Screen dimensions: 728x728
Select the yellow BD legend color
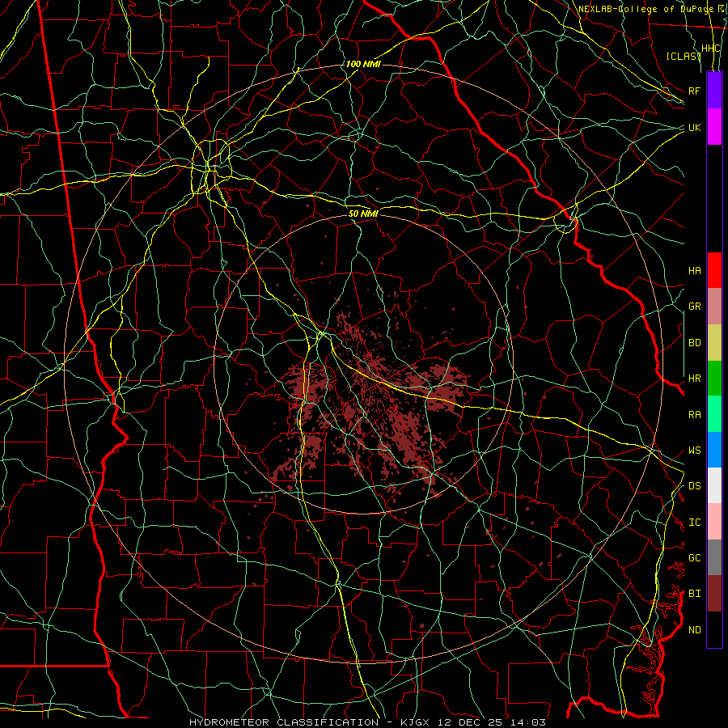(714, 343)
